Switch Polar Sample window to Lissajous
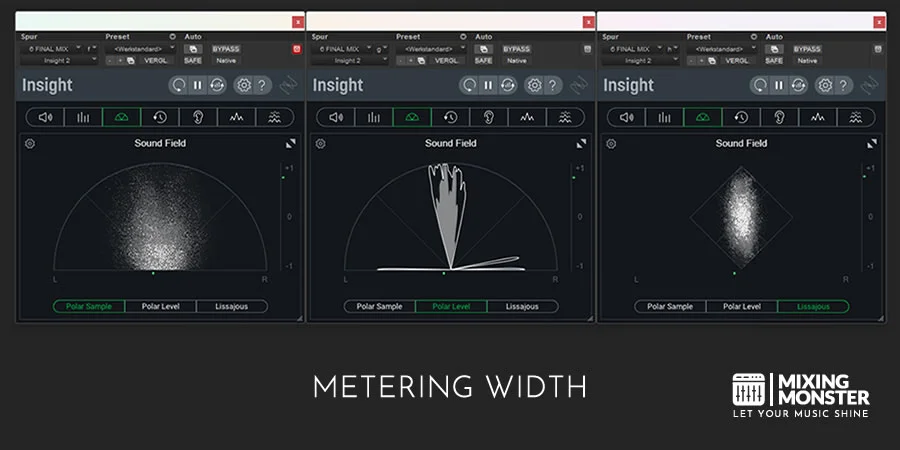Screen dimensions: 900x450 coord(232,307)
